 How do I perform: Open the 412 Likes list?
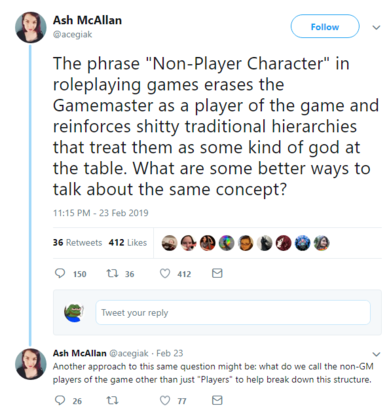(x=128, y=243)
